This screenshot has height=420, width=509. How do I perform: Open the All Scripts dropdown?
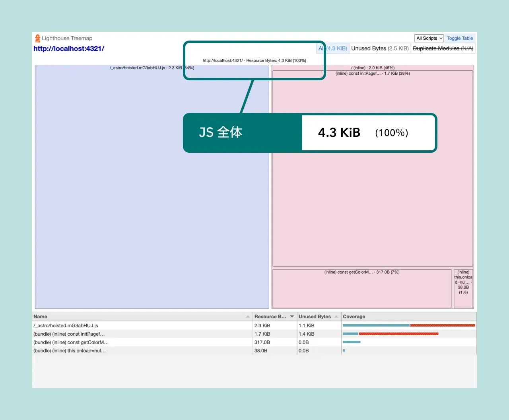pos(429,38)
